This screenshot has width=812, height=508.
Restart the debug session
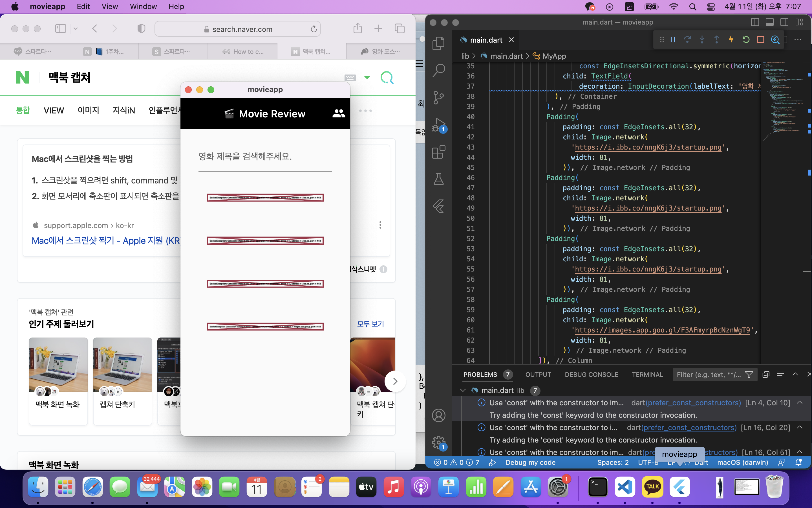(x=746, y=40)
